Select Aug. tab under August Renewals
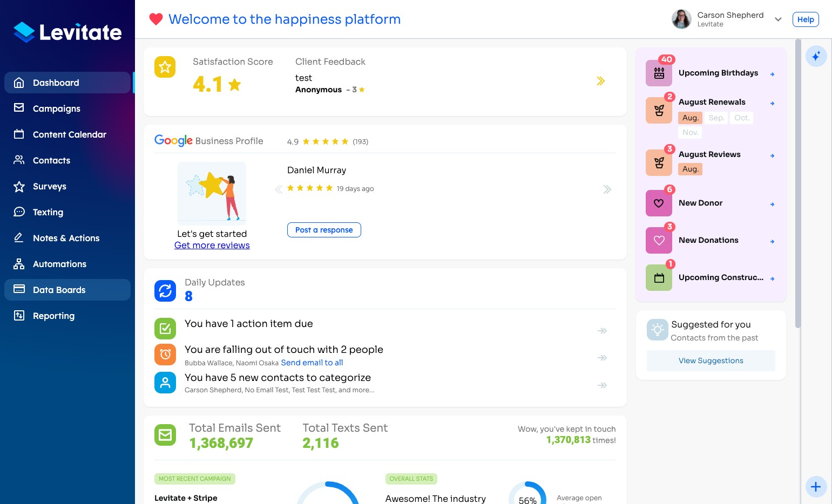Image resolution: width=832 pixels, height=504 pixels. coord(691,118)
